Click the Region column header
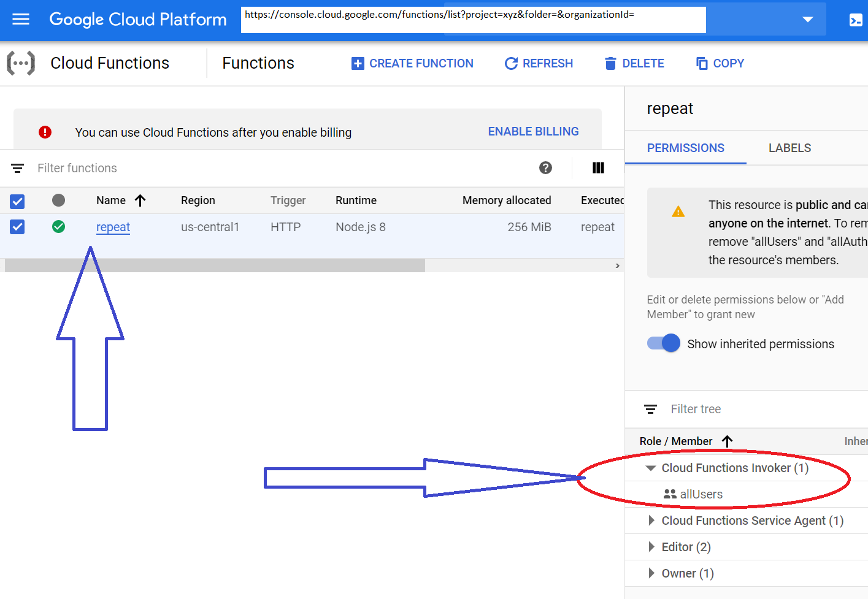Image resolution: width=868 pixels, height=599 pixels. [x=198, y=200]
